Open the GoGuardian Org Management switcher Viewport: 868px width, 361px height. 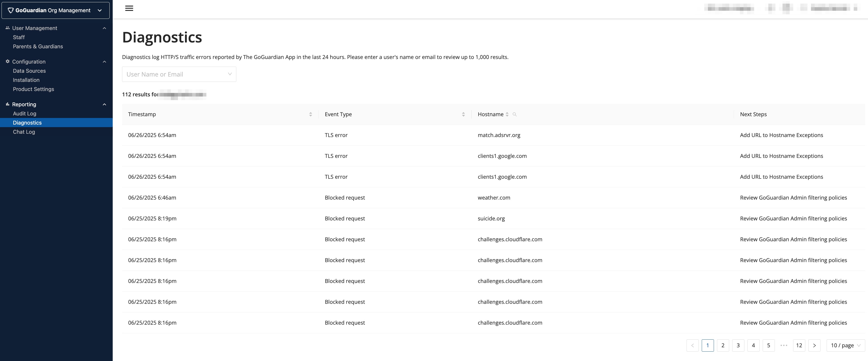pos(99,10)
